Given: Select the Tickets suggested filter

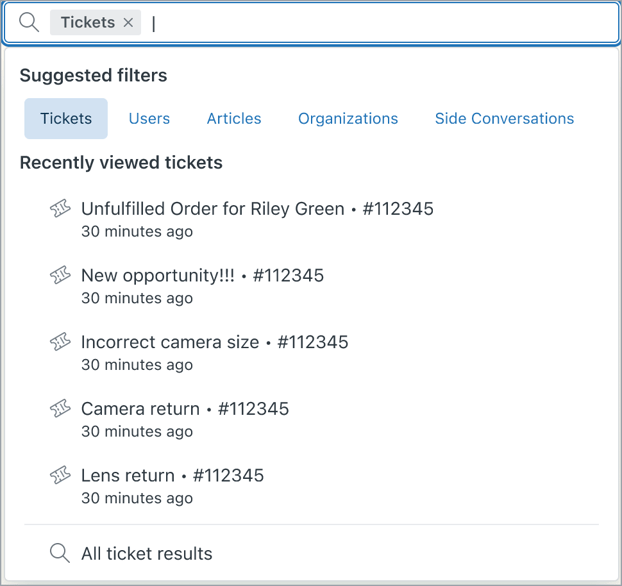Looking at the screenshot, I should (x=66, y=119).
